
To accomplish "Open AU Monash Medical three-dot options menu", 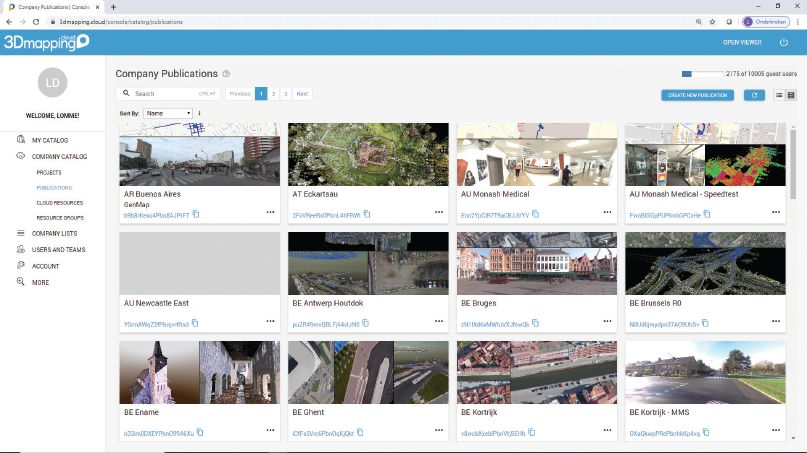I will pyautogui.click(x=607, y=212).
